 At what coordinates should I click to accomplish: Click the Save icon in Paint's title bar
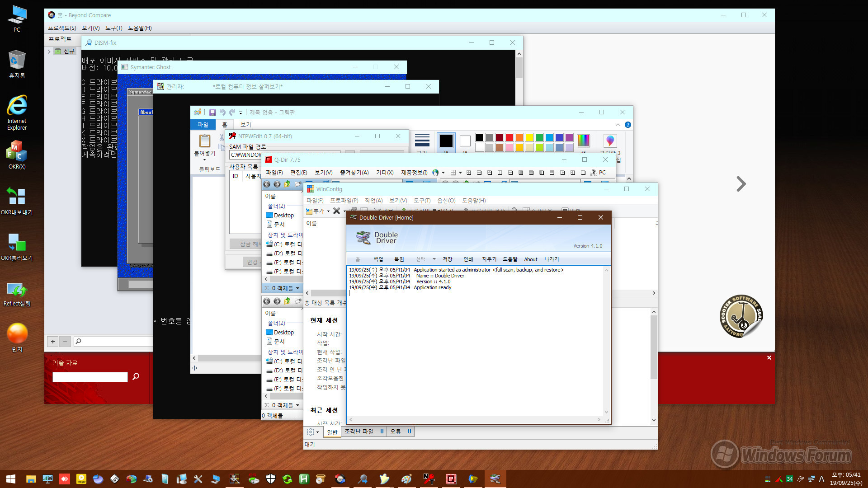click(212, 113)
